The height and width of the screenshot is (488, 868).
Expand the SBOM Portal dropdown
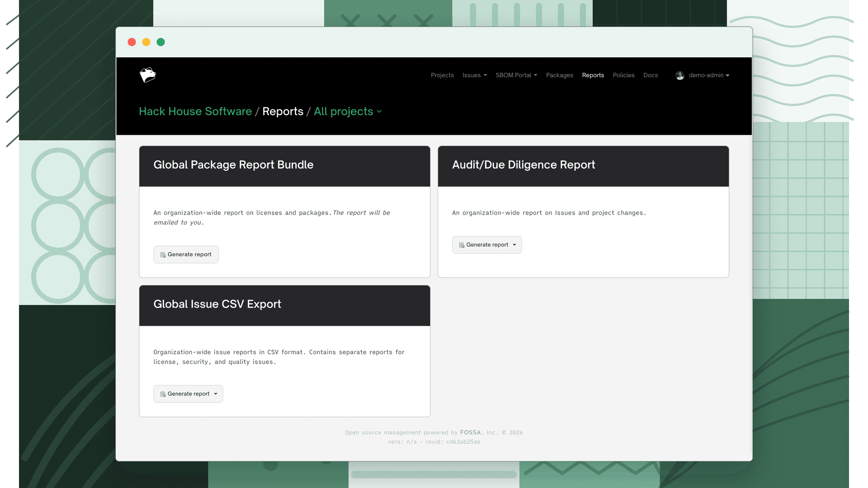point(516,75)
